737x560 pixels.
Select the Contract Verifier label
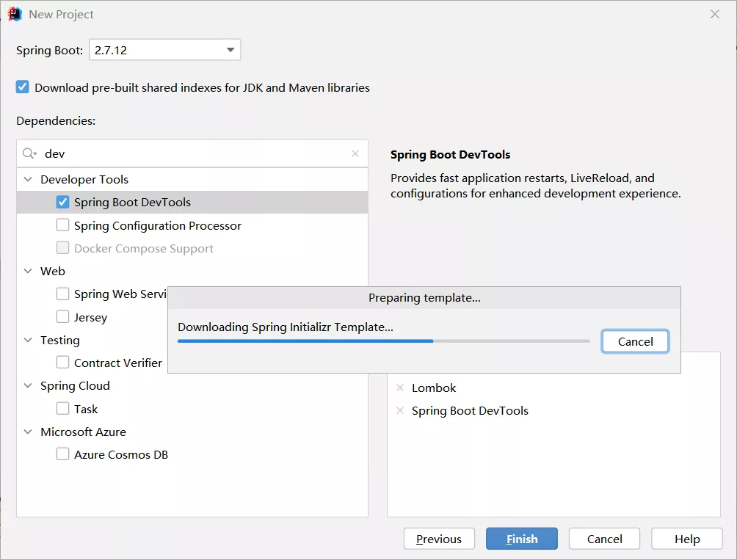click(x=118, y=363)
